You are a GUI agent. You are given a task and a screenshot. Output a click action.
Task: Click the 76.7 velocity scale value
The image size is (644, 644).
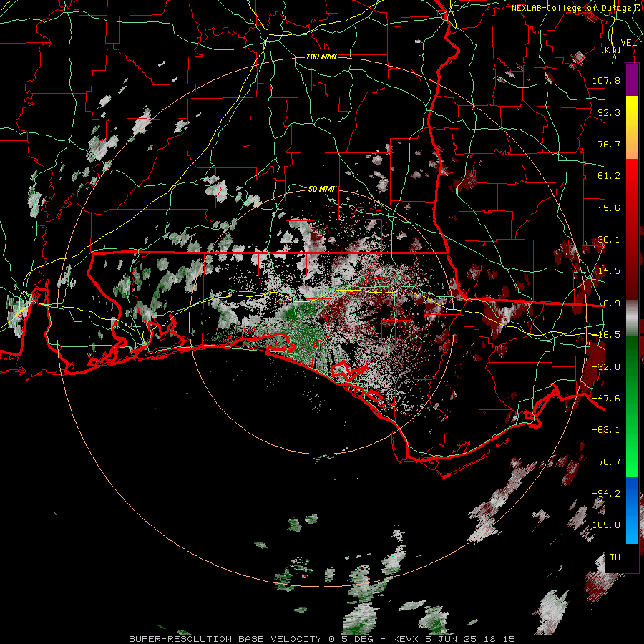point(609,144)
